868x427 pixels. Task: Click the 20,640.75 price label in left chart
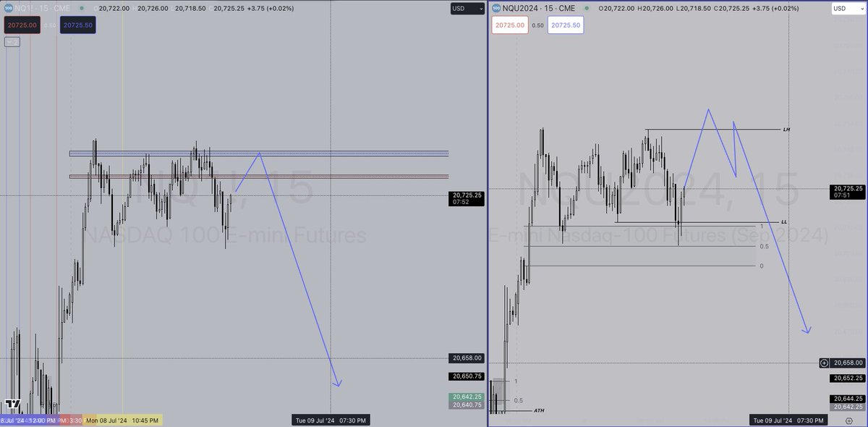468,405
